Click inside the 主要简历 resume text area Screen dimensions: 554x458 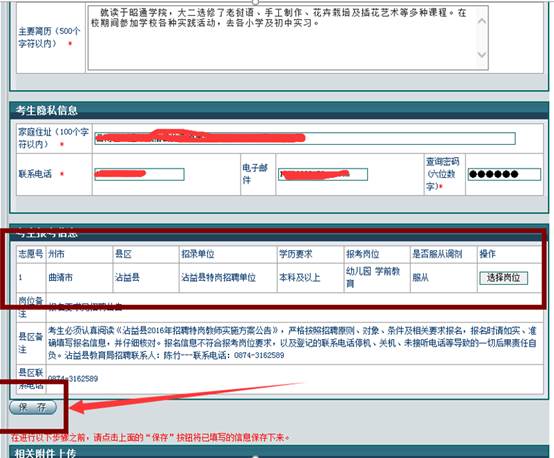pyautogui.click(x=283, y=37)
